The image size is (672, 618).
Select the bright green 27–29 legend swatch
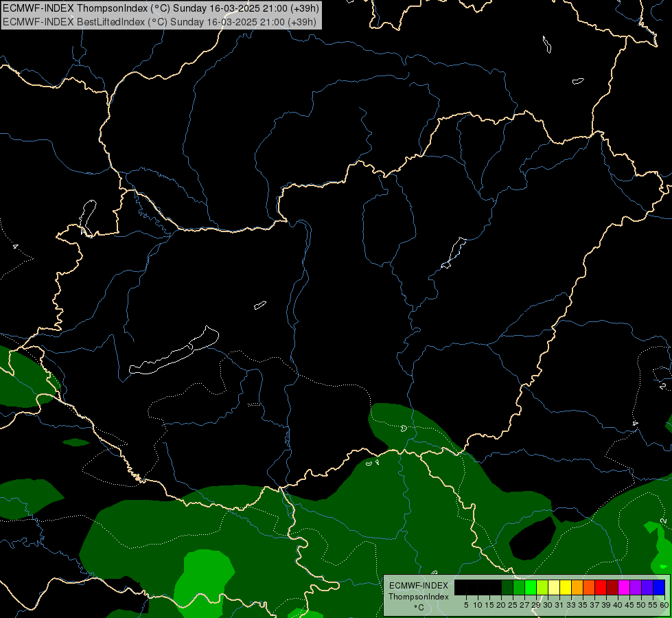[x=531, y=587]
